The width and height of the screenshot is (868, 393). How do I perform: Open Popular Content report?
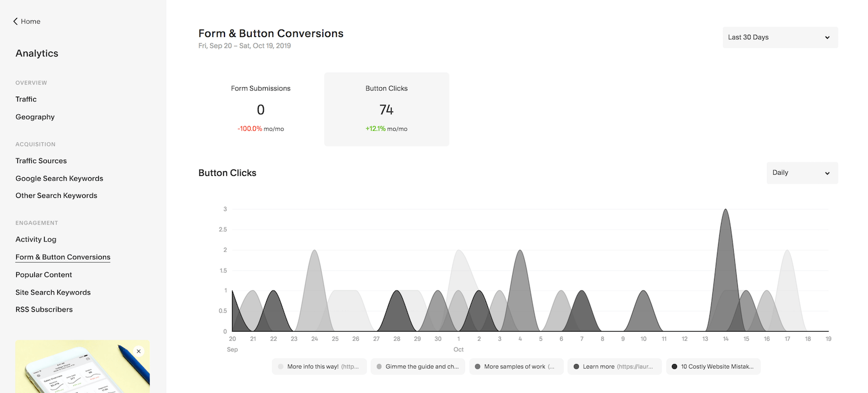pos(44,275)
